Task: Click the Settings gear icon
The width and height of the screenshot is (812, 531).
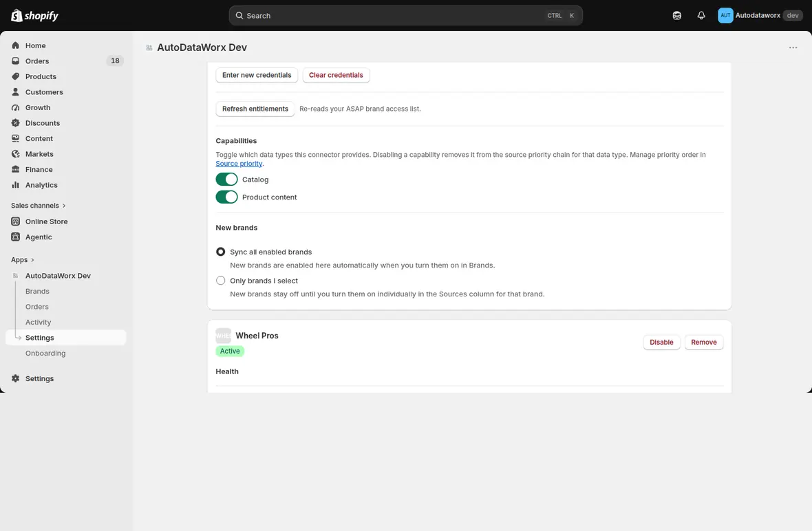Action: point(16,379)
